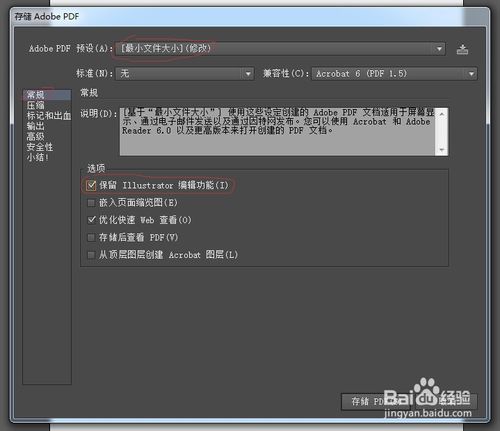
Task: Check 存储后查看 PDF option
Action: click(x=91, y=237)
